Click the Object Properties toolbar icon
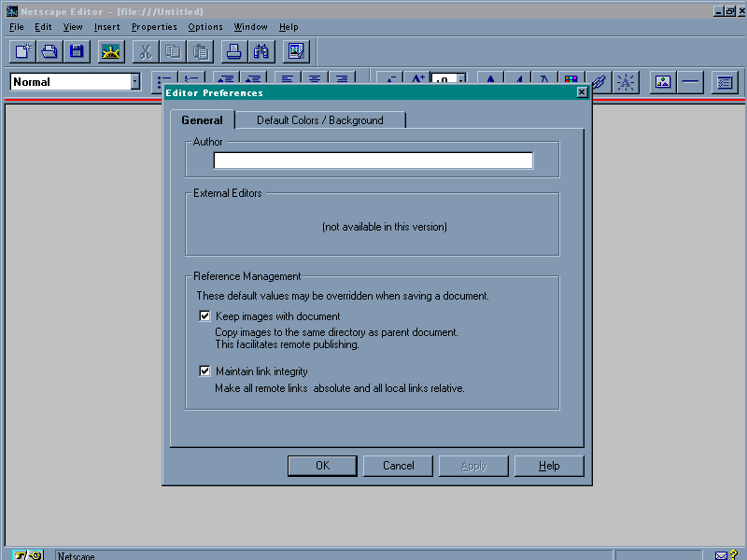This screenshot has width=747, height=560. (724, 82)
